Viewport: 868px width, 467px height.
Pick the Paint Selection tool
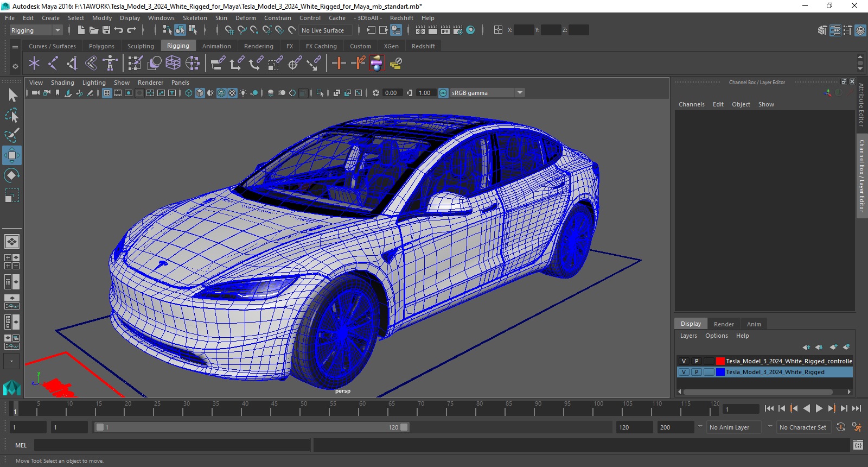11,135
